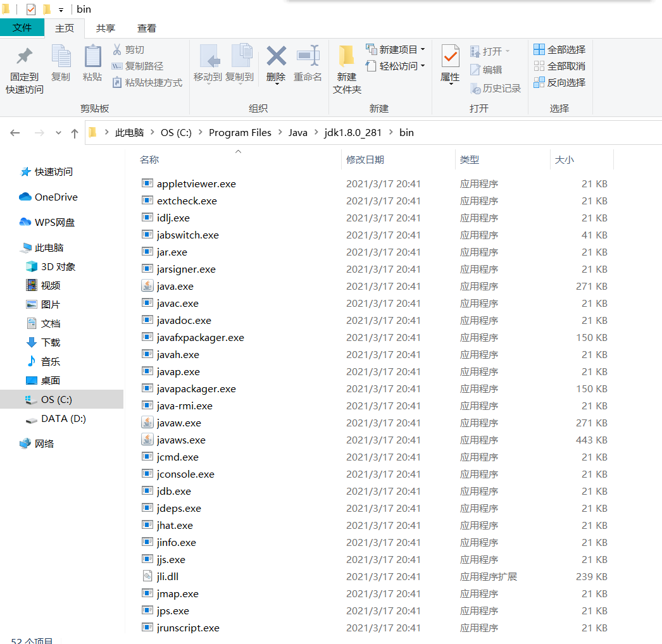The height and width of the screenshot is (644, 662).
Task: Open the Open button dropdown arrow
Action: tap(508, 51)
